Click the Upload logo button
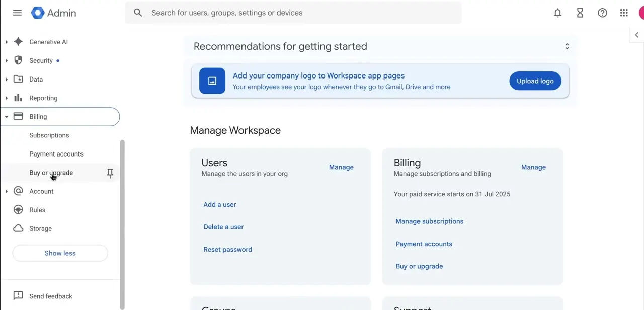The height and width of the screenshot is (310, 644). (x=535, y=81)
